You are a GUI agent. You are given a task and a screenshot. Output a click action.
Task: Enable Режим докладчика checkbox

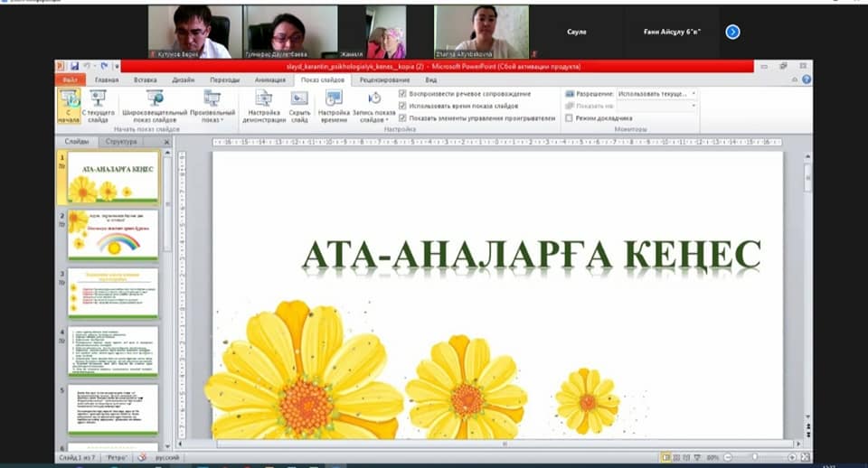point(568,117)
